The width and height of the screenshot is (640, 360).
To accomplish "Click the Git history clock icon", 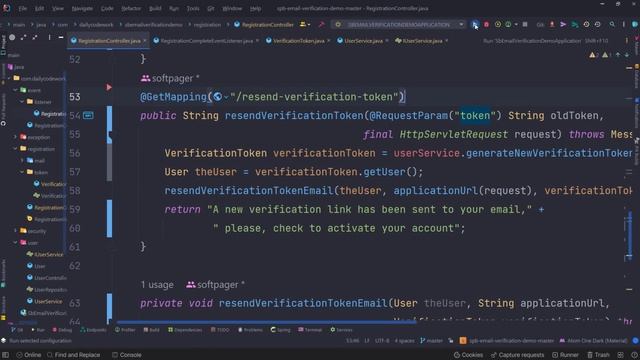I will [586, 24].
